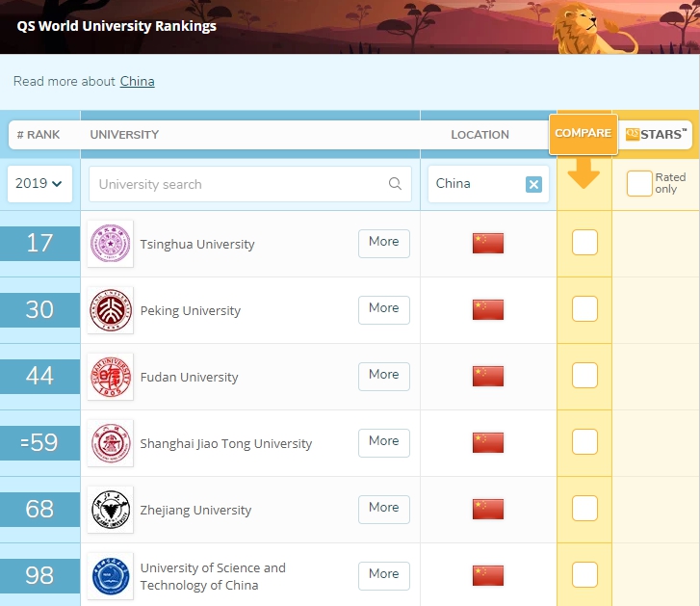This screenshot has height=606, width=700.
Task: Tick compare checkbox for Tsinghua University
Action: point(584,243)
